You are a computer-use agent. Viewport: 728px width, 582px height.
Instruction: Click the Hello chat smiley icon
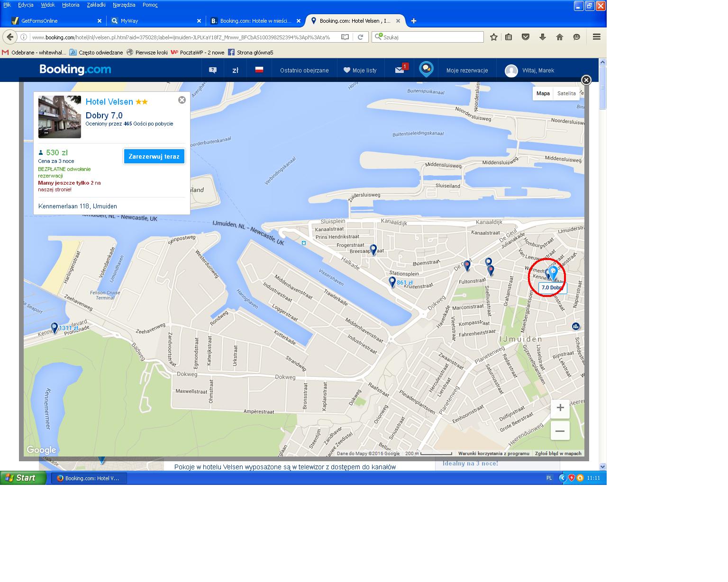tap(577, 37)
